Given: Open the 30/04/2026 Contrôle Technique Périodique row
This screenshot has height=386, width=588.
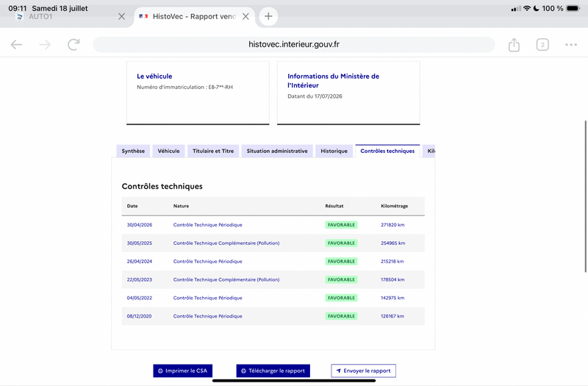Looking at the screenshot, I should 273,225.
